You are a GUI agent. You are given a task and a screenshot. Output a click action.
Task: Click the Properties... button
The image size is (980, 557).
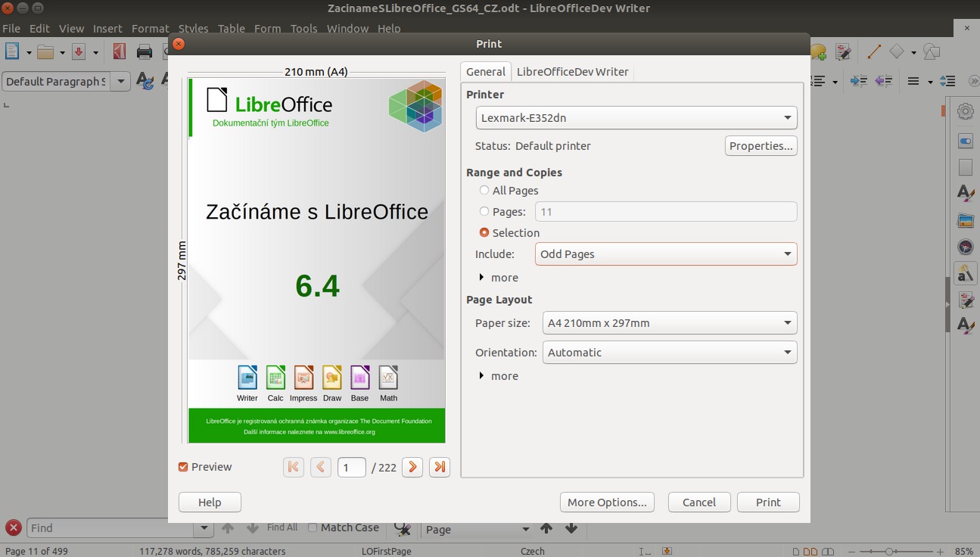coord(761,145)
